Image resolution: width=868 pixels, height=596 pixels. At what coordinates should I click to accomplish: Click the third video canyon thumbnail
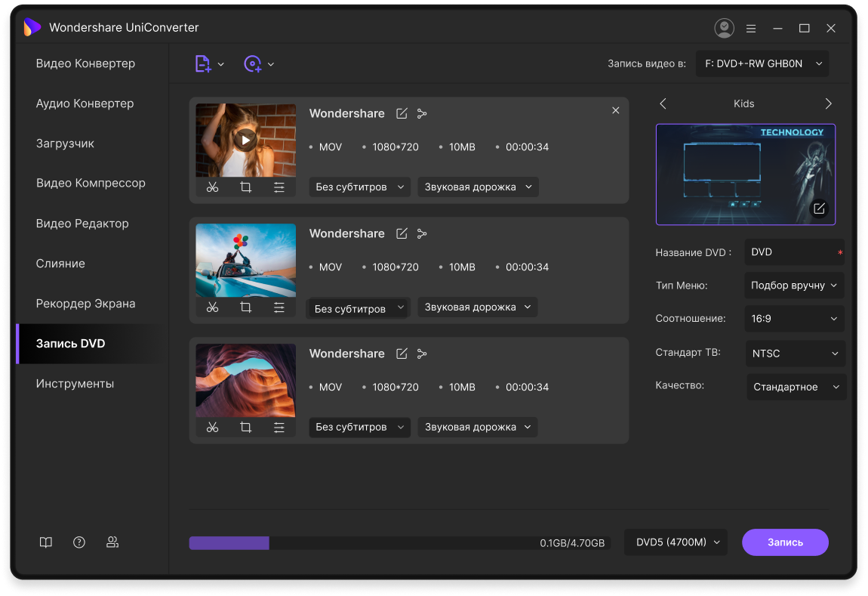pyautogui.click(x=246, y=380)
